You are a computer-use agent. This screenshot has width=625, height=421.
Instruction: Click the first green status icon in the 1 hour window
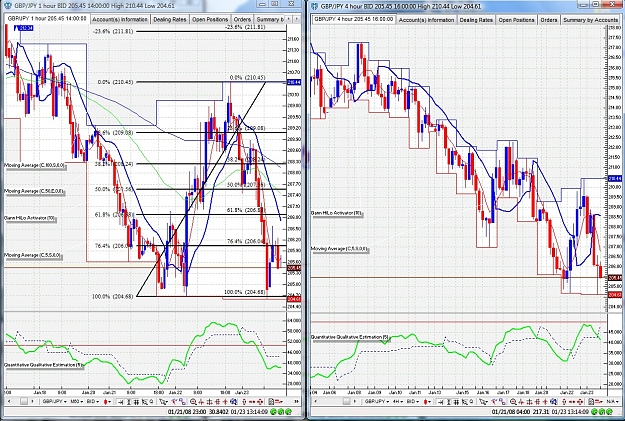(273, 411)
